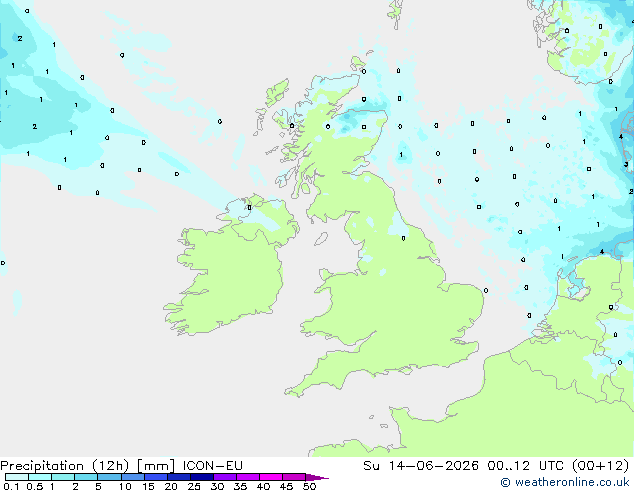Click the legend label '25'
The image size is (634, 490).
point(194,486)
